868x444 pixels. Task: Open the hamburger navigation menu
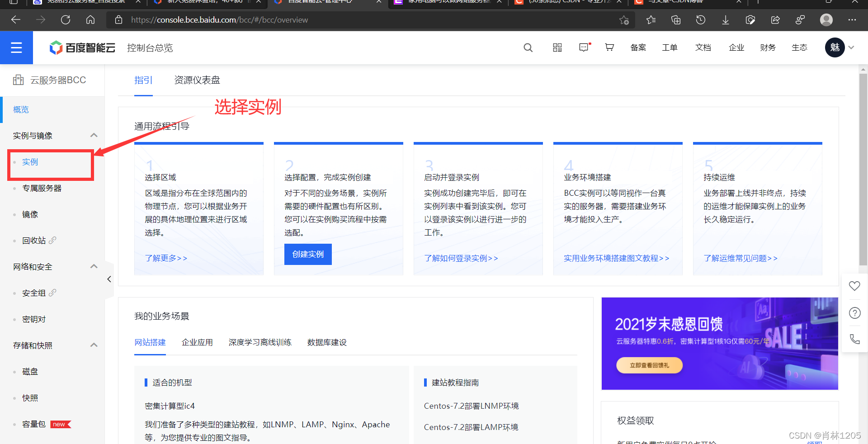(16, 47)
